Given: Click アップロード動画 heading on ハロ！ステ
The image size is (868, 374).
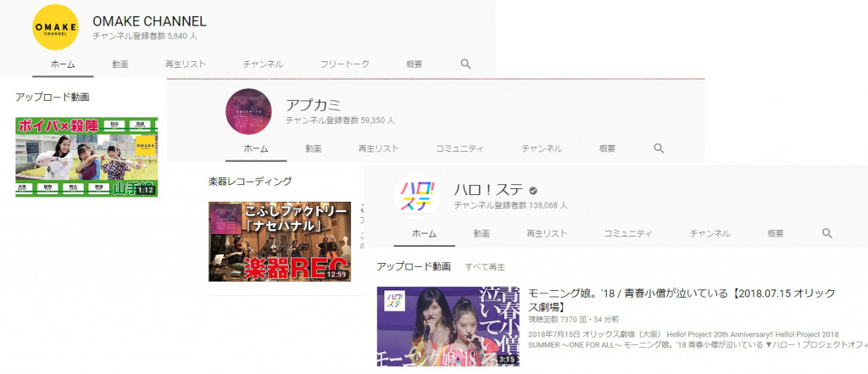Looking at the screenshot, I should (414, 266).
